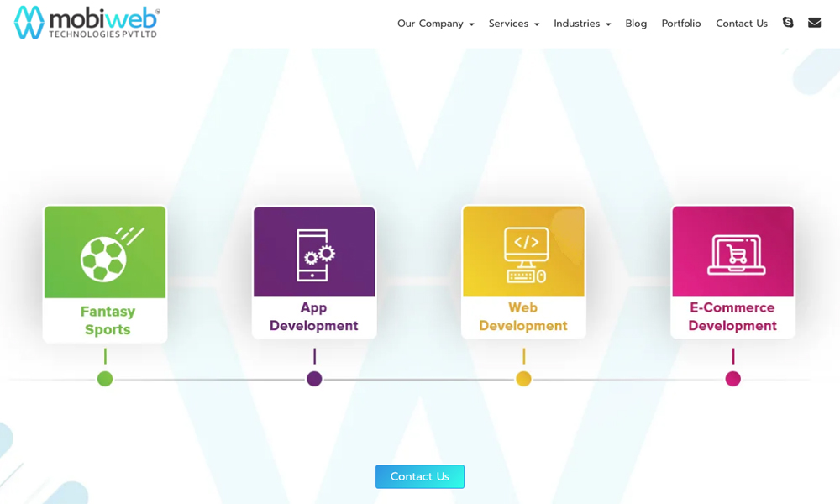
Task: Click the E-Commerce Development label text
Action: tap(732, 317)
